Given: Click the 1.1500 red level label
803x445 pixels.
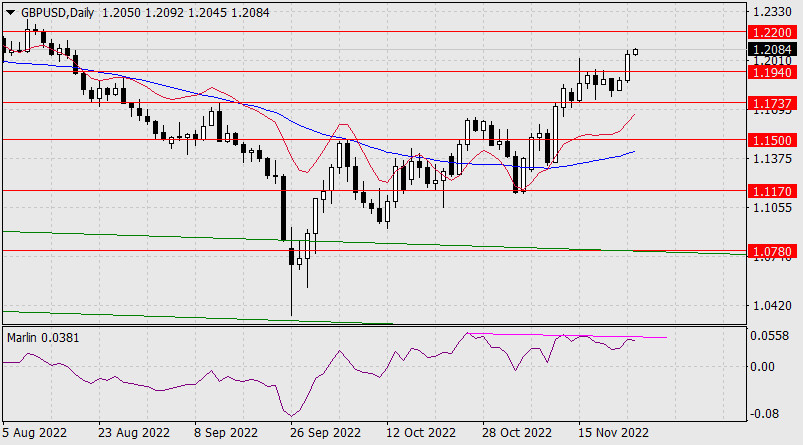Looking at the screenshot, I should (772, 140).
